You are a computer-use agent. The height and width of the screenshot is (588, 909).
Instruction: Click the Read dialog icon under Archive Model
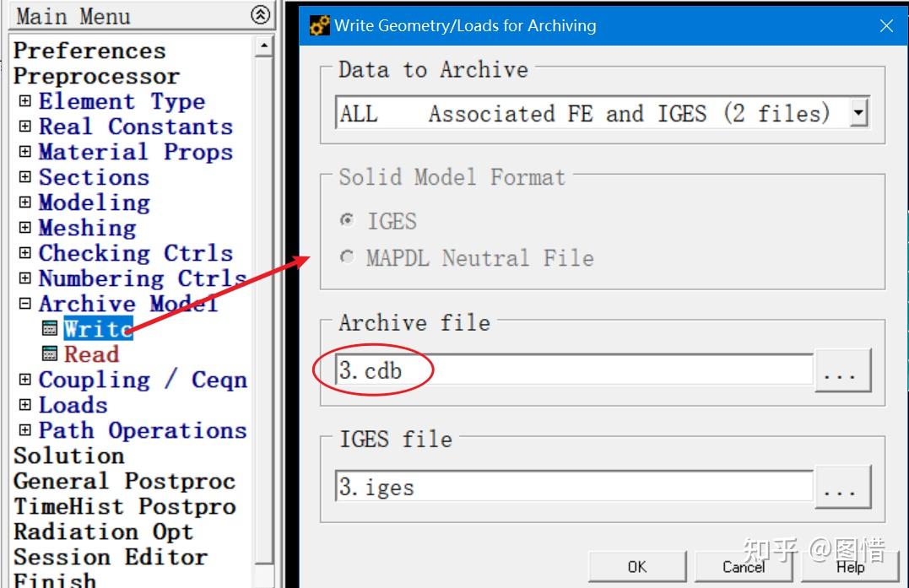[x=50, y=354]
